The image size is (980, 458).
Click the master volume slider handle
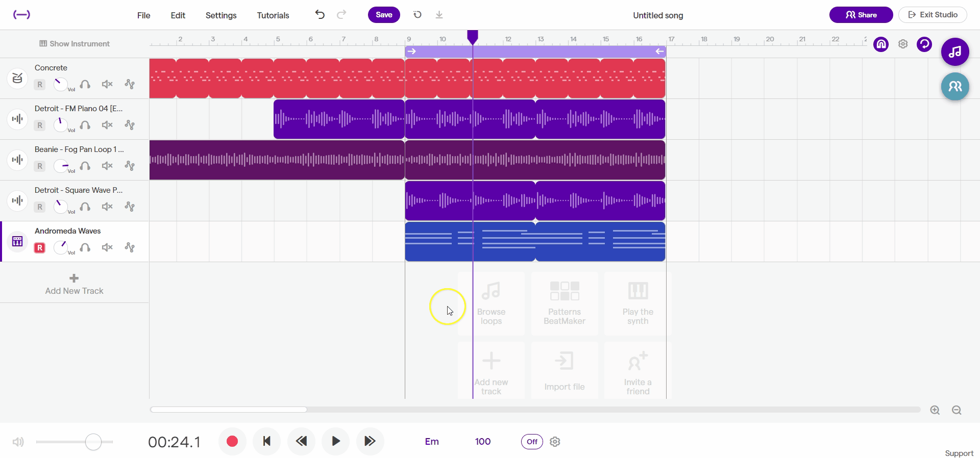(93, 442)
